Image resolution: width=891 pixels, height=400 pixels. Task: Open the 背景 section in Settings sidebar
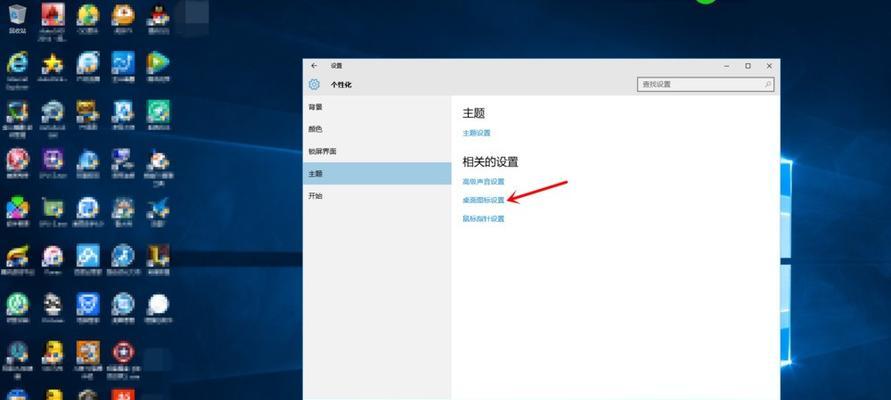(377, 107)
